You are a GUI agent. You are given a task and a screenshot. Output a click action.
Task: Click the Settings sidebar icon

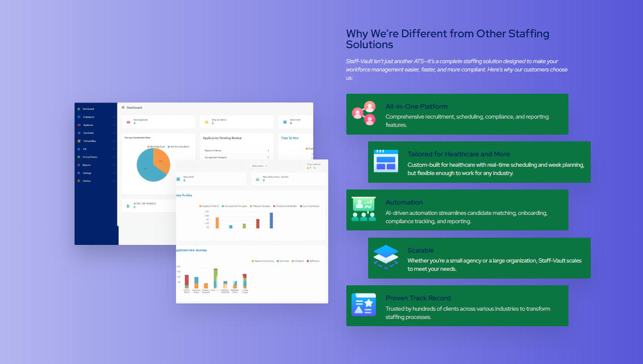point(79,173)
